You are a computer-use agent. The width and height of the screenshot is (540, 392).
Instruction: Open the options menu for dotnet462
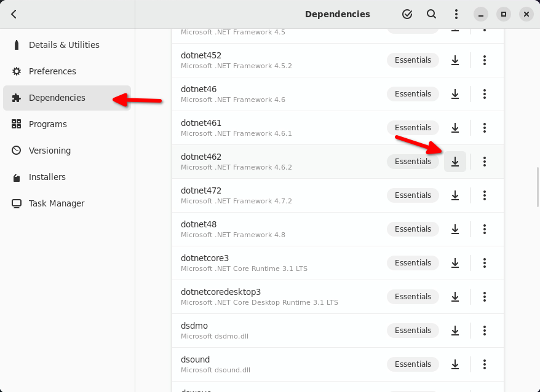tap(485, 162)
